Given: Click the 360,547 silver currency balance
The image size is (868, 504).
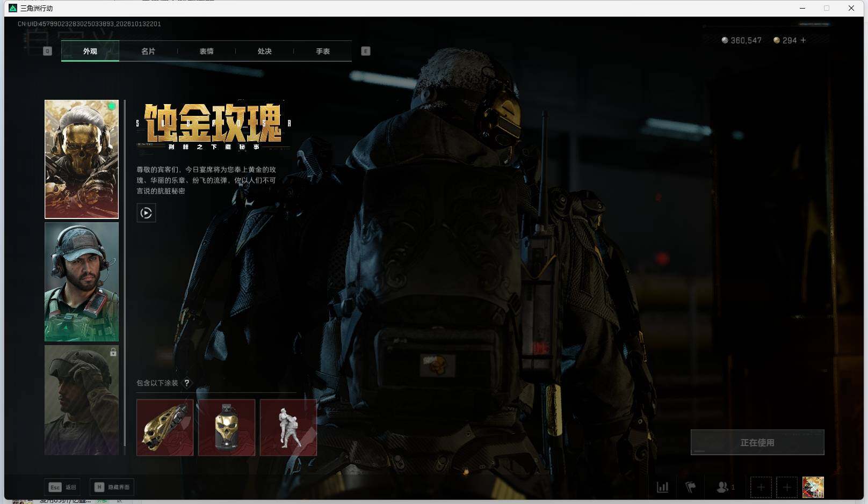Looking at the screenshot, I should click(x=741, y=40).
